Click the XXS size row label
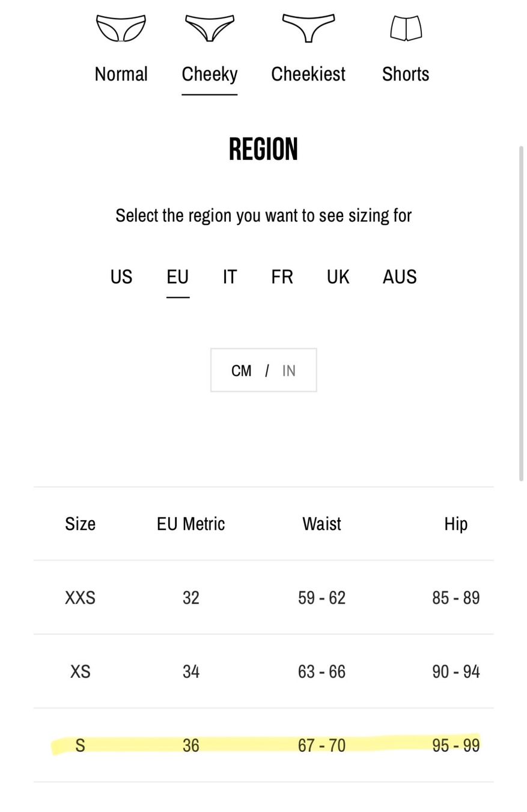 80,597
